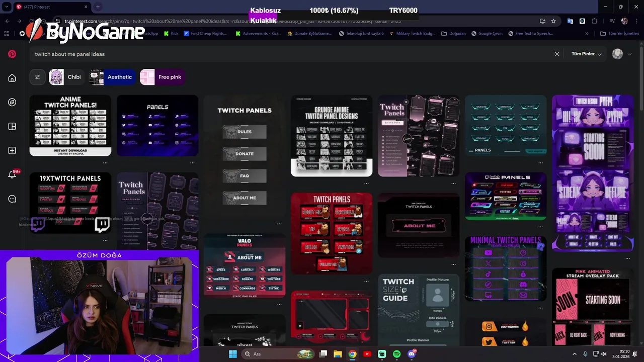Image resolution: width=644 pixels, height=362 pixels.
Task: Click the twitch about me panel ideas search field
Action: coord(292,54)
